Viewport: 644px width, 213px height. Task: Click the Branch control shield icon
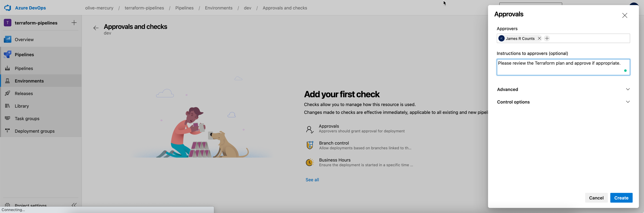click(x=310, y=145)
